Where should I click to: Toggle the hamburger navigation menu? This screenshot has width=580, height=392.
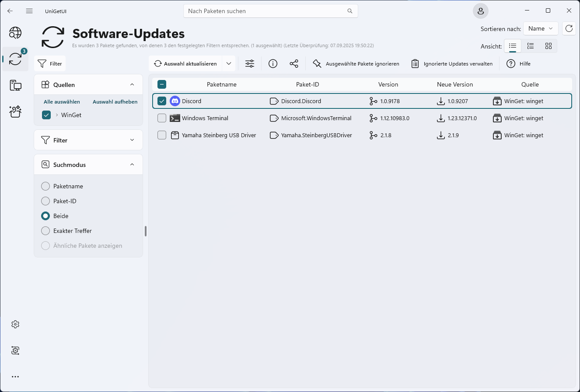[x=29, y=11]
